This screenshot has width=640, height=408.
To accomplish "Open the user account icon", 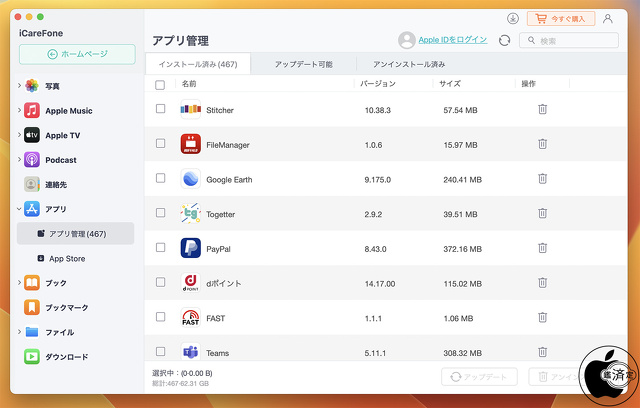I will pos(608,19).
